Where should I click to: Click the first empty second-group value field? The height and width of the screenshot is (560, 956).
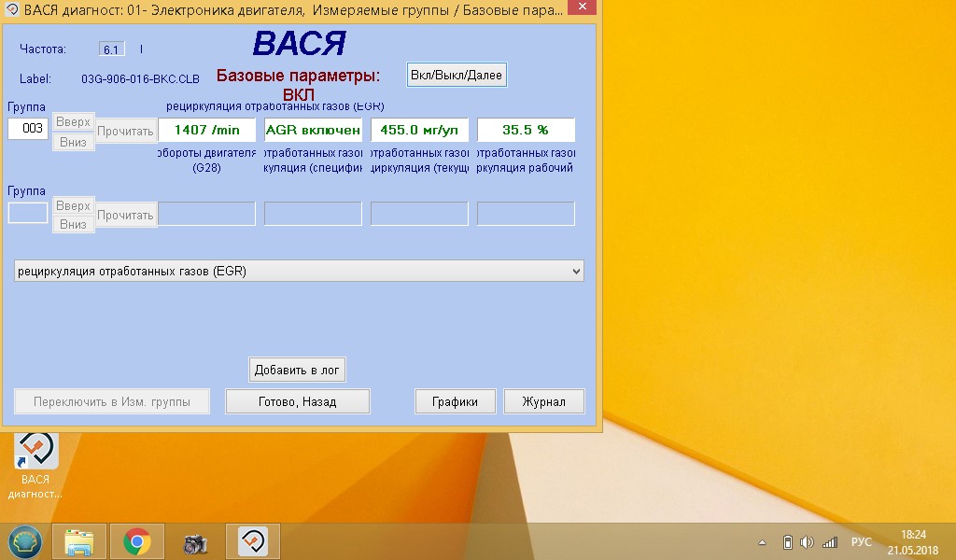tap(206, 214)
